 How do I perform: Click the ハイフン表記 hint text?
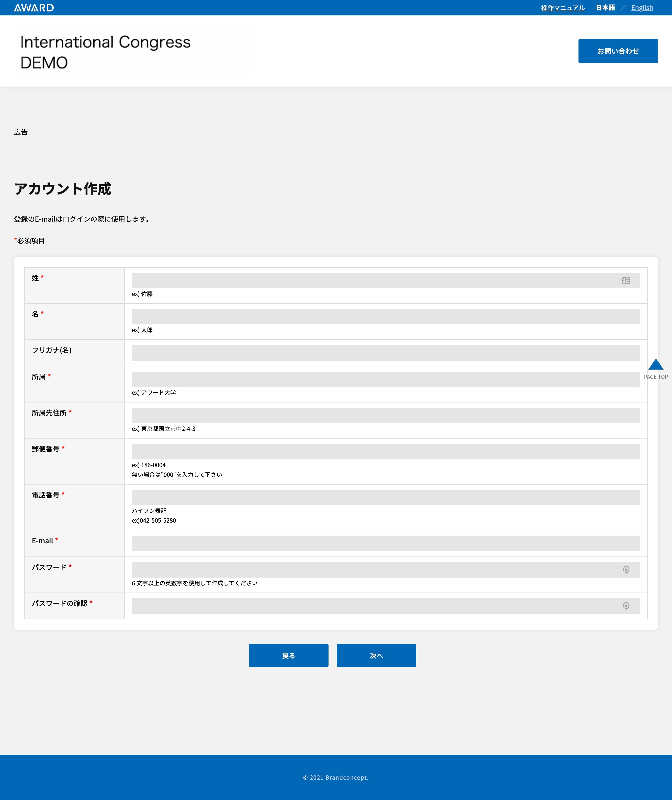pos(149,510)
